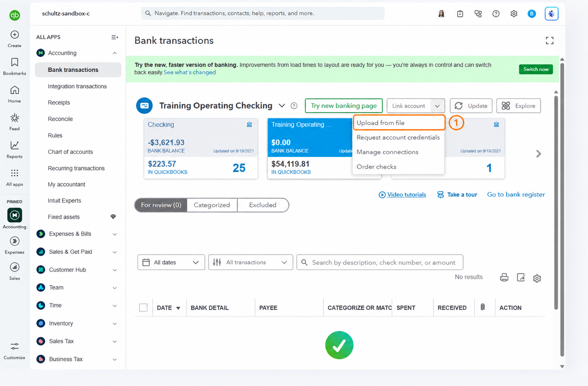Click the pinned Sales app icon
This screenshot has width=588, height=386.
[x=14, y=267]
